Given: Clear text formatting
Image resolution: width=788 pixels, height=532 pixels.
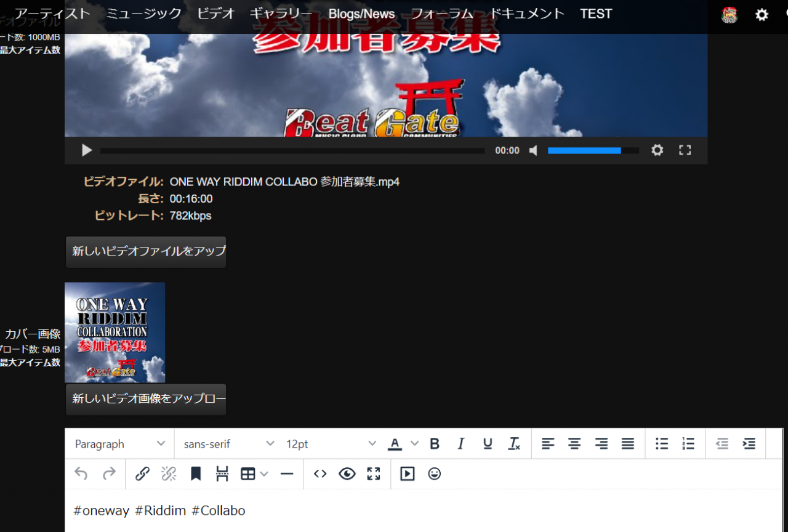Looking at the screenshot, I should click(515, 444).
